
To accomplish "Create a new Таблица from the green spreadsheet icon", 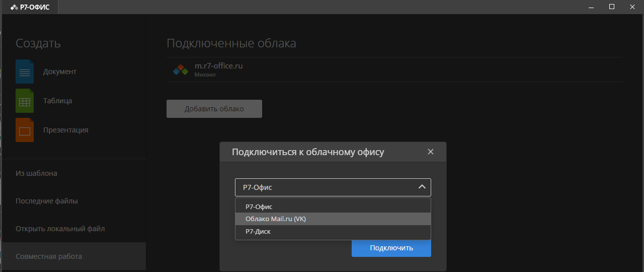I will [25, 100].
